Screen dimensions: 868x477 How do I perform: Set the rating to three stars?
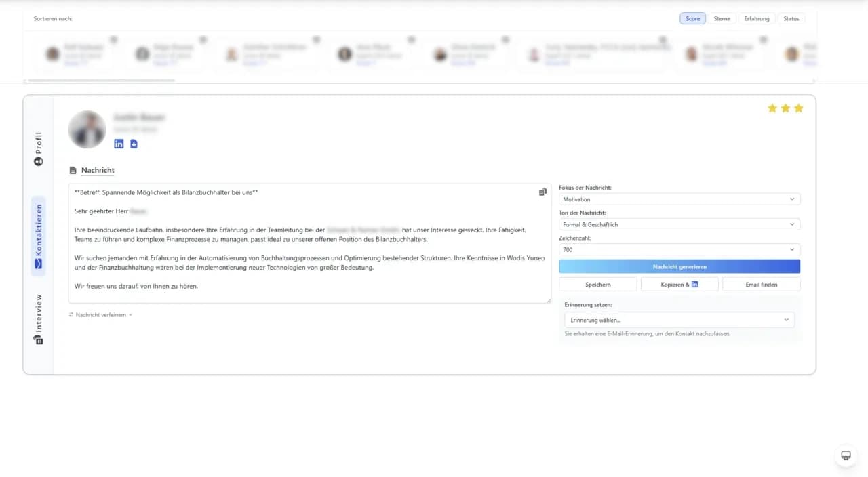pos(798,108)
